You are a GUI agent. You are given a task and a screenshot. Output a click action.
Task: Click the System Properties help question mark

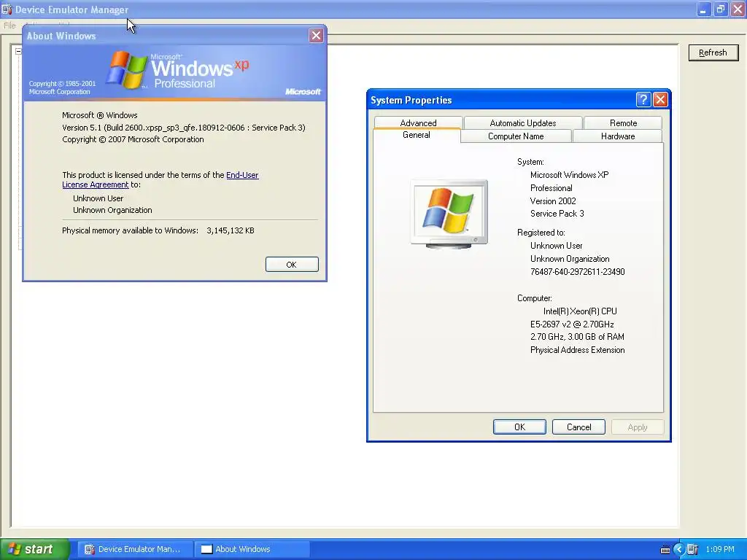point(643,99)
